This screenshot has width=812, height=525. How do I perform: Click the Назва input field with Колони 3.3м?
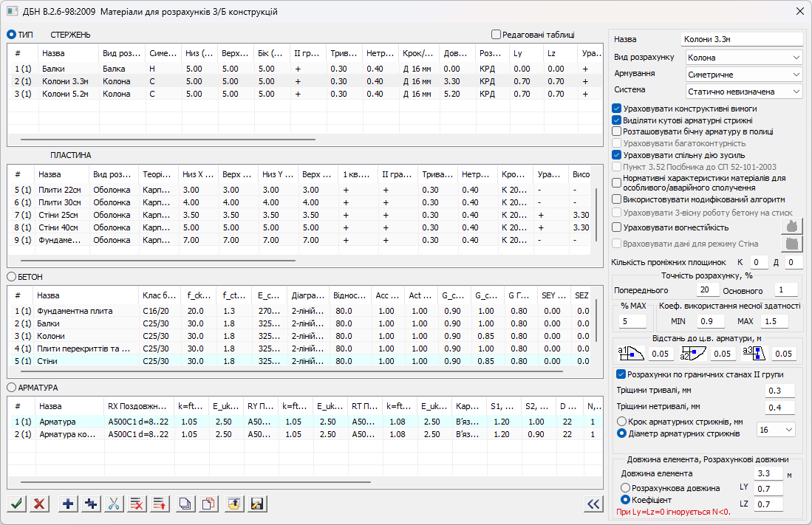[x=740, y=39]
